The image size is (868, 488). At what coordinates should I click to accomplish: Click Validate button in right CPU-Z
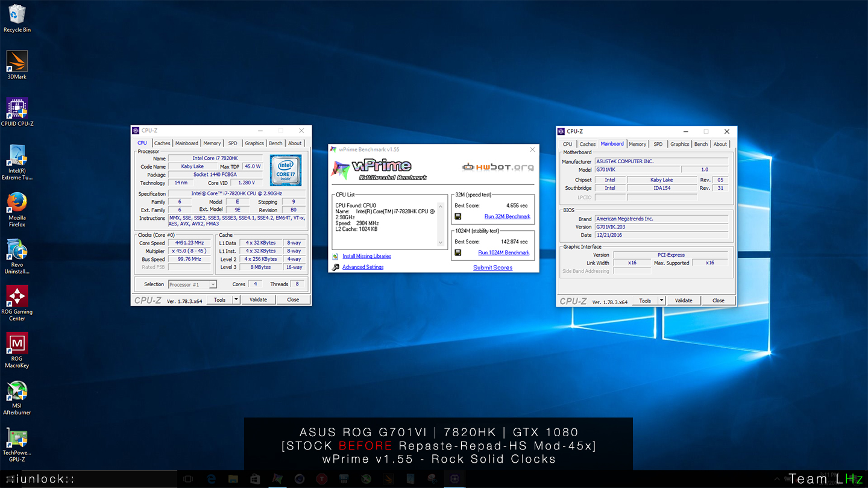(x=684, y=301)
